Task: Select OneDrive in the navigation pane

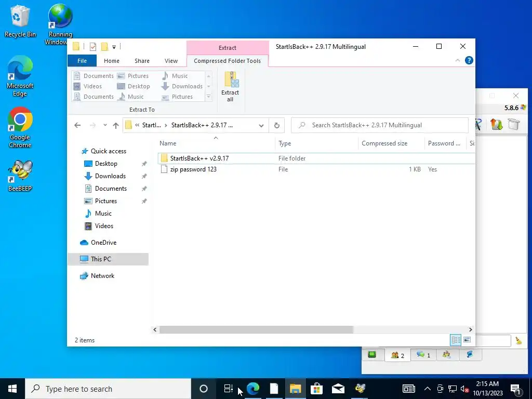Action: (x=103, y=243)
